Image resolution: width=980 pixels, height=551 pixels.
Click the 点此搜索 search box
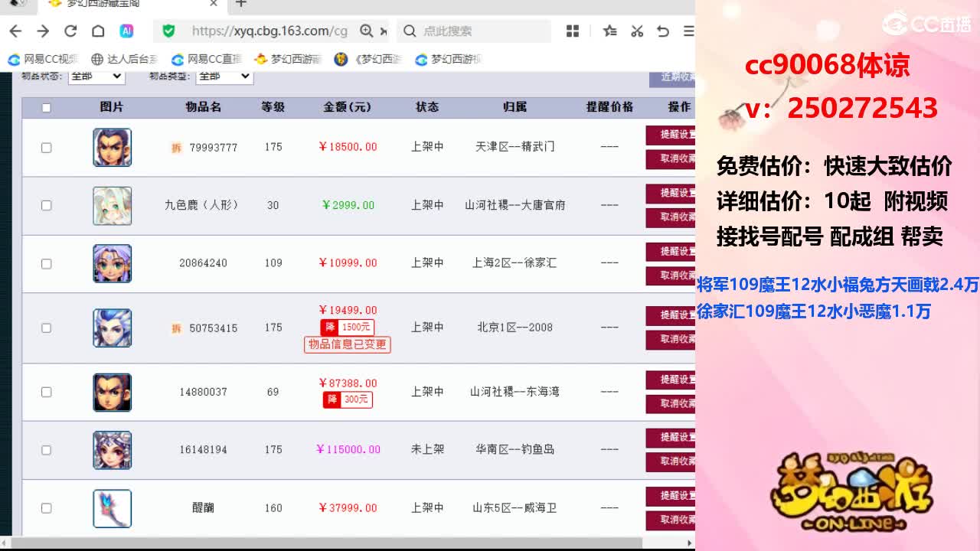coord(475,31)
